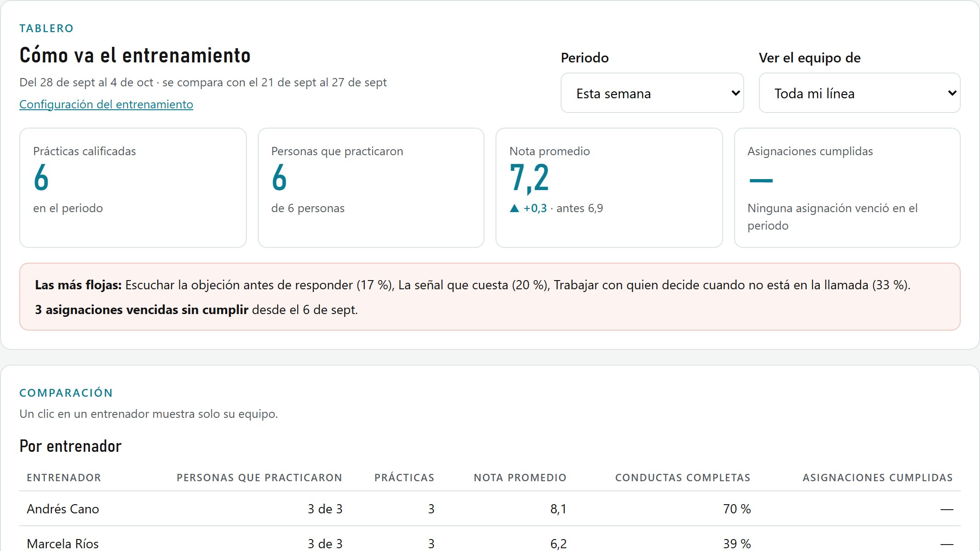The width and height of the screenshot is (980, 551).
Task: Click 3 asignaciones vencidas sin cumplir text
Action: pyautogui.click(x=141, y=309)
